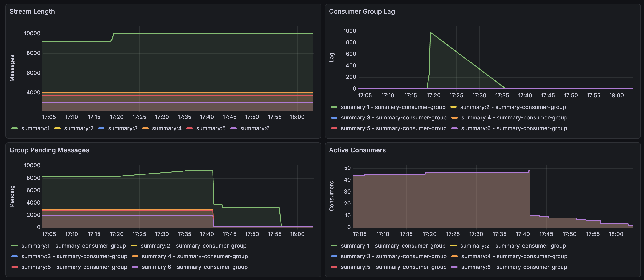The image size is (644, 280).
Task: Click yellow summary:2 swatch in Active Consumers legend
Action: pyautogui.click(x=454, y=246)
